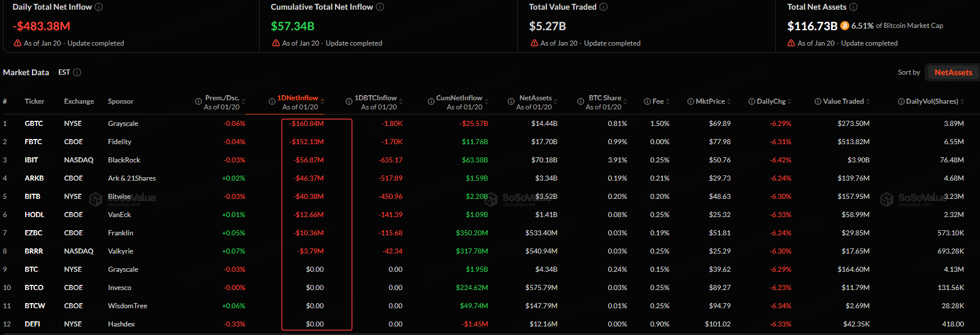Click warning icon under Total Net Assets
The height and width of the screenshot is (335, 980).
791,43
